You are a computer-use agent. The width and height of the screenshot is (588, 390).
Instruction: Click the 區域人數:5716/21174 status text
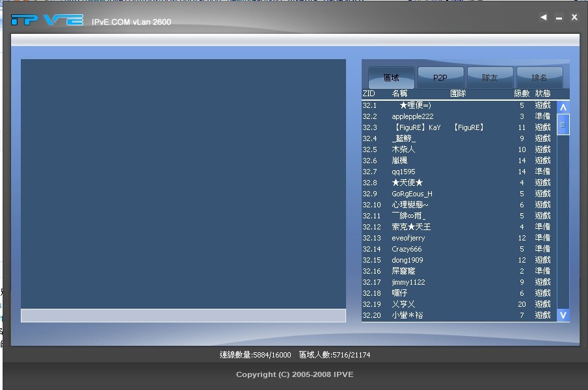[x=334, y=355]
